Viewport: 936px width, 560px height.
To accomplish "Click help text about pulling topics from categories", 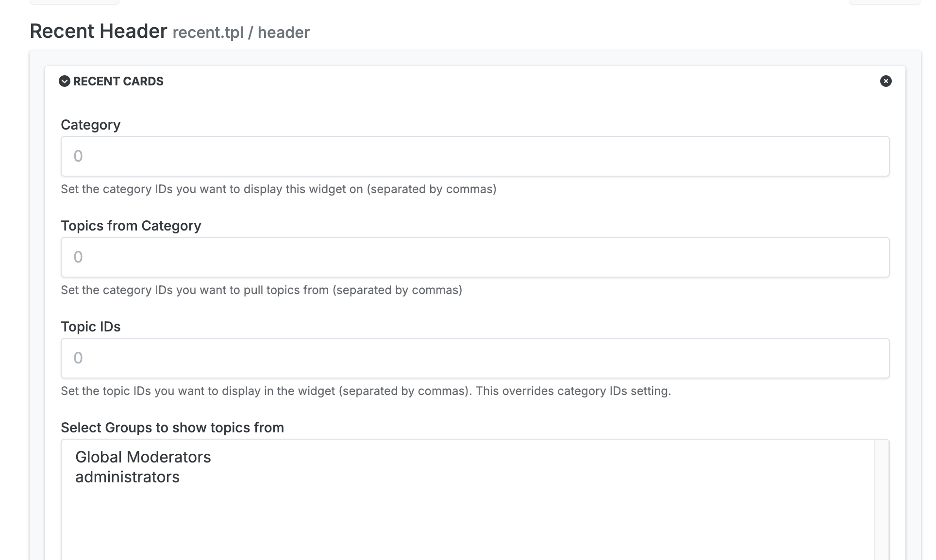I will pos(261,290).
